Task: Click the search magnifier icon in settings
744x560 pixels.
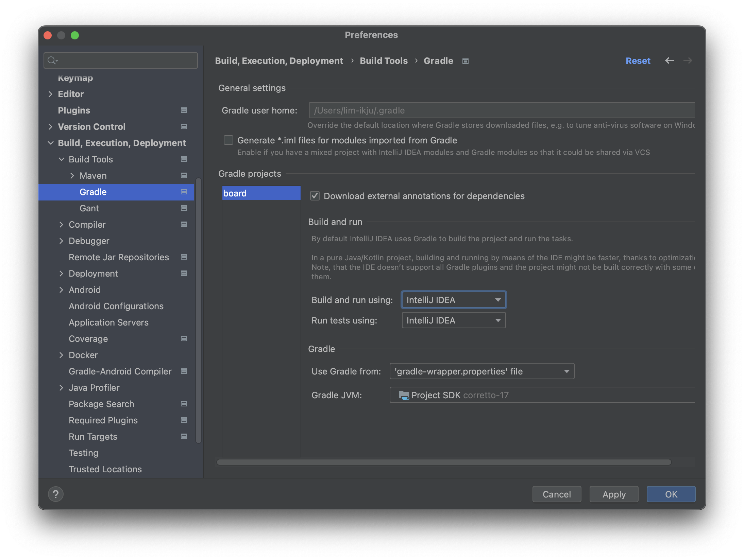Action: 52,60
